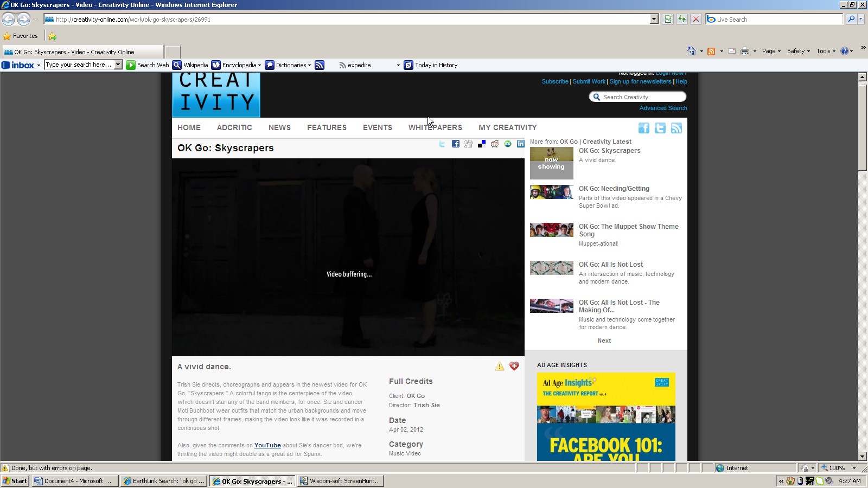Screen dimensions: 868x488
Task: Open the ADCRITIC navigation item
Action: click(234, 127)
